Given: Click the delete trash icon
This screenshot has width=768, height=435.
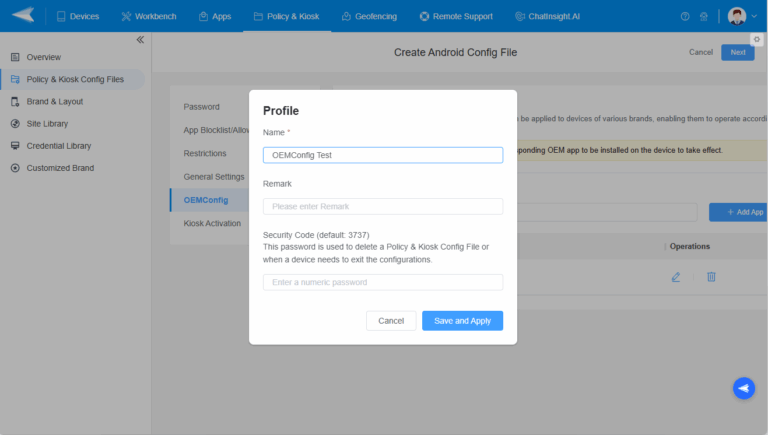Looking at the screenshot, I should (711, 277).
